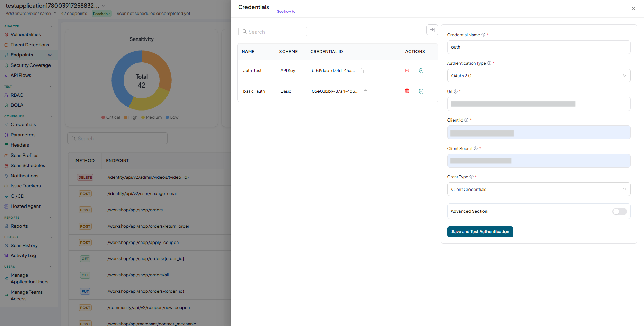Select the auth-test credential row name

(252, 71)
